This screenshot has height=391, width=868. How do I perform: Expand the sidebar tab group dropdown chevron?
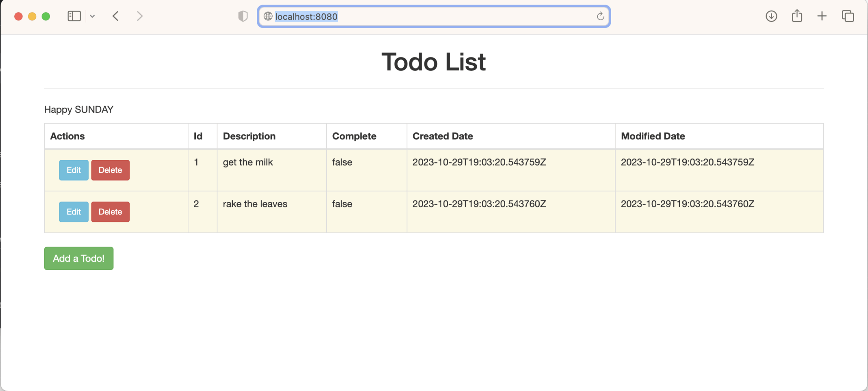click(x=93, y=16)
